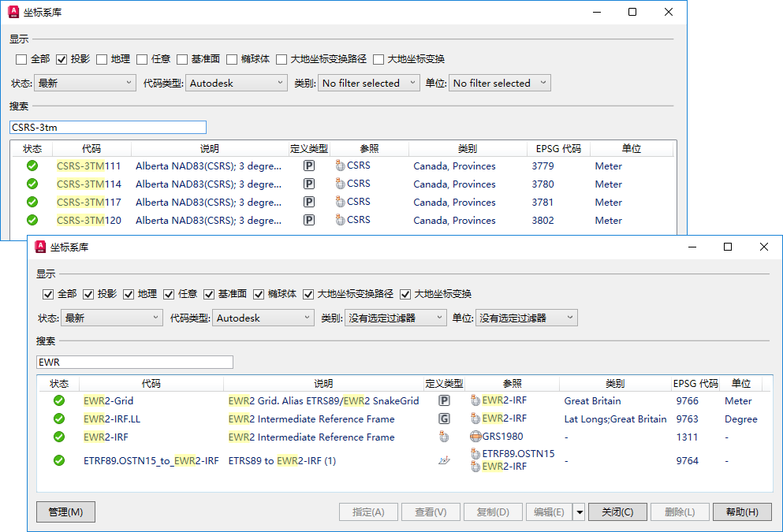Viewport: 783px width, 532px height.
Task: Sort by 类别 column in the front window
Action: click(615, 383)
